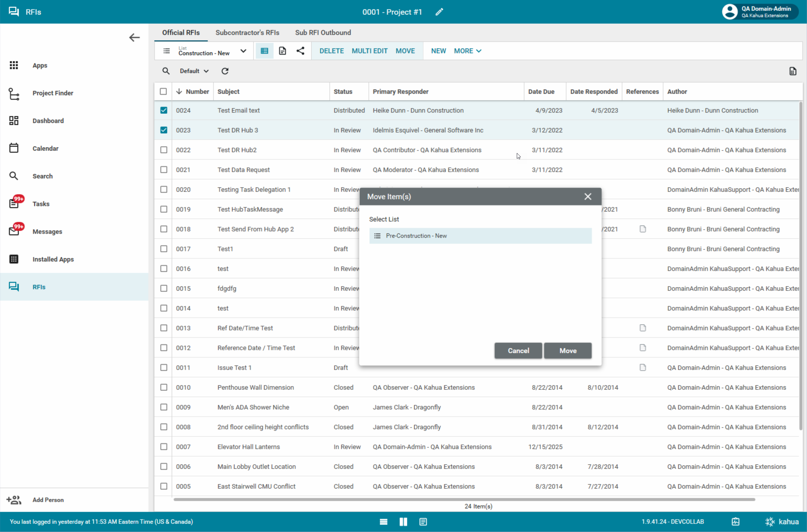Viewport: 807px width, 532px height.
Task: Expand the Construction - New list dropdown
Action: 243,51
